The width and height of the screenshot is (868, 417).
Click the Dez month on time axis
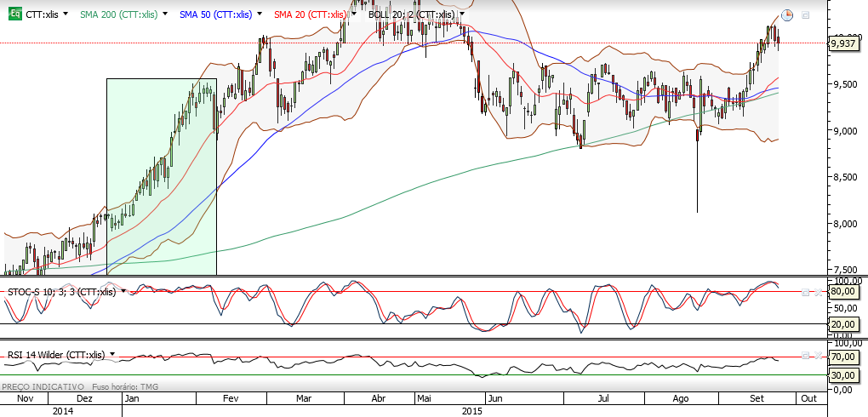[x=85, y=399]
